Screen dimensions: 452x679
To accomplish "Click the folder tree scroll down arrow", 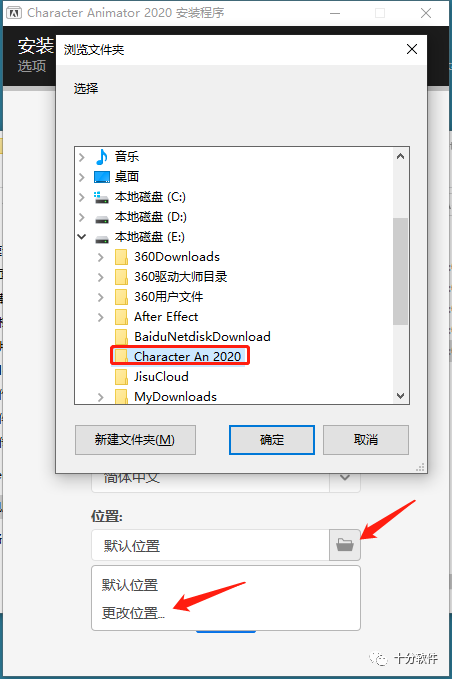I will [400, 396].
